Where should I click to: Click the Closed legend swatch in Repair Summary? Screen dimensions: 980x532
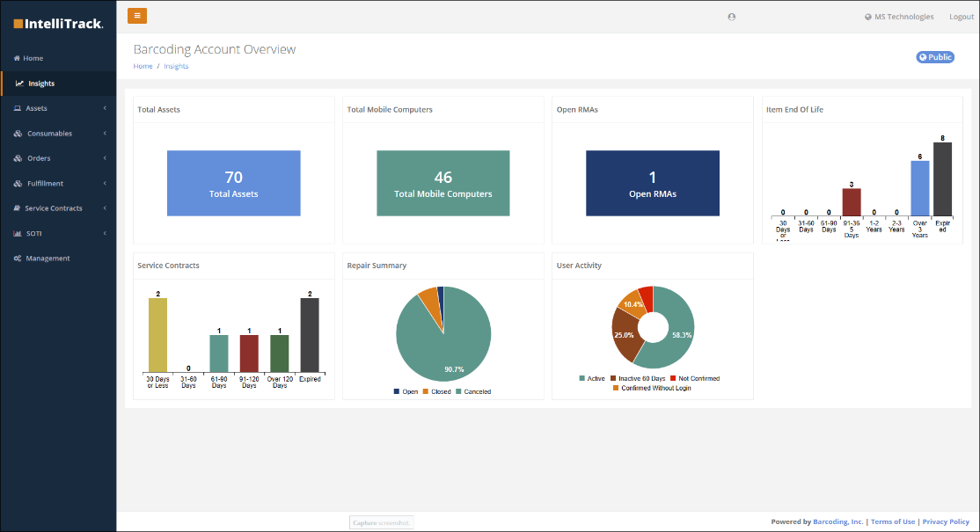(425, 391)
